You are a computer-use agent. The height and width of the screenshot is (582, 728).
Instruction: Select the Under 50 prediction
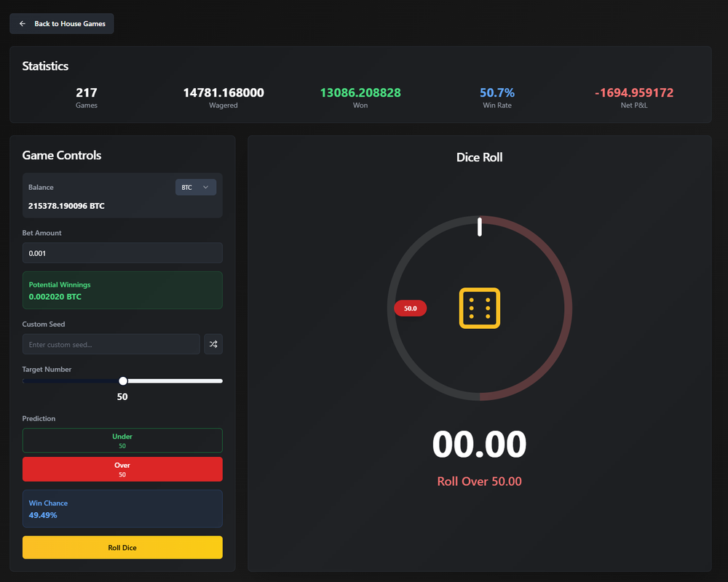pos(122,440)
